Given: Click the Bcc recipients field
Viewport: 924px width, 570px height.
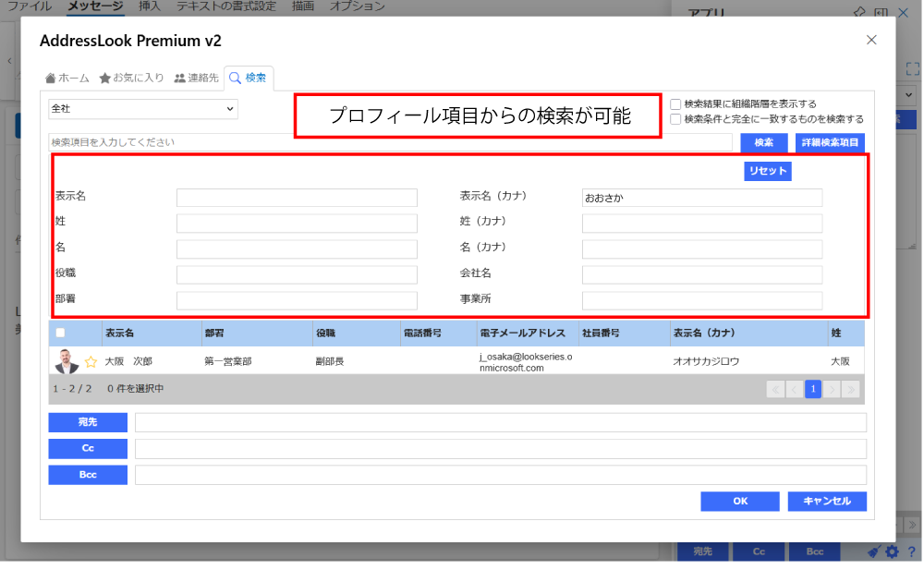Looking at the screenshot, I should point(500,476).
